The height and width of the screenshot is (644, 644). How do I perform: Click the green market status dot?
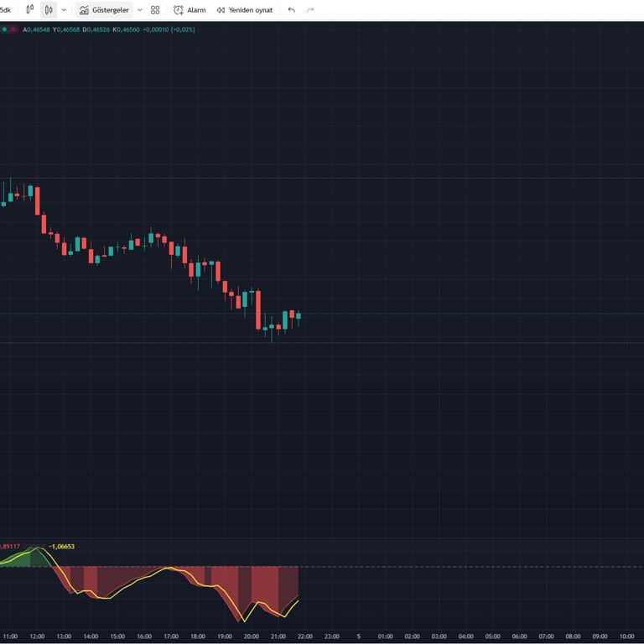click(4, 29)
